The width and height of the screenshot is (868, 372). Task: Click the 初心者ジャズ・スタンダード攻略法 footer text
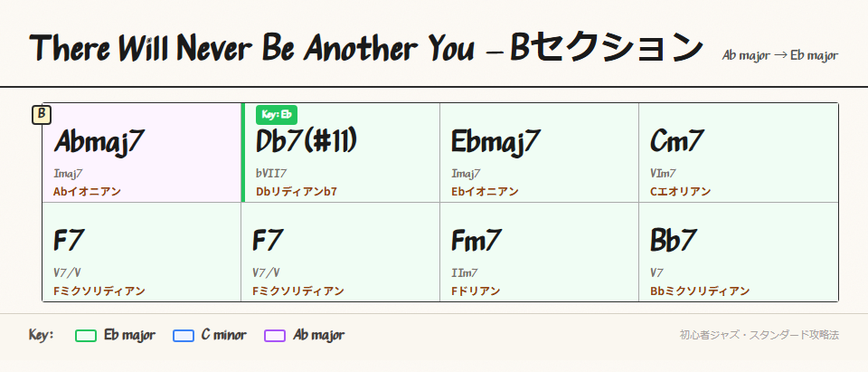tap(759, 335)
